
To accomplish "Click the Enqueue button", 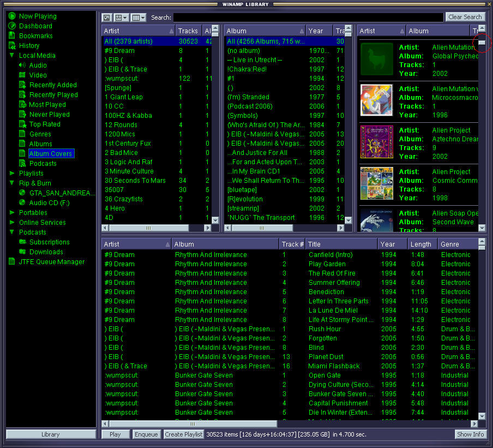I will click(146, 434).
